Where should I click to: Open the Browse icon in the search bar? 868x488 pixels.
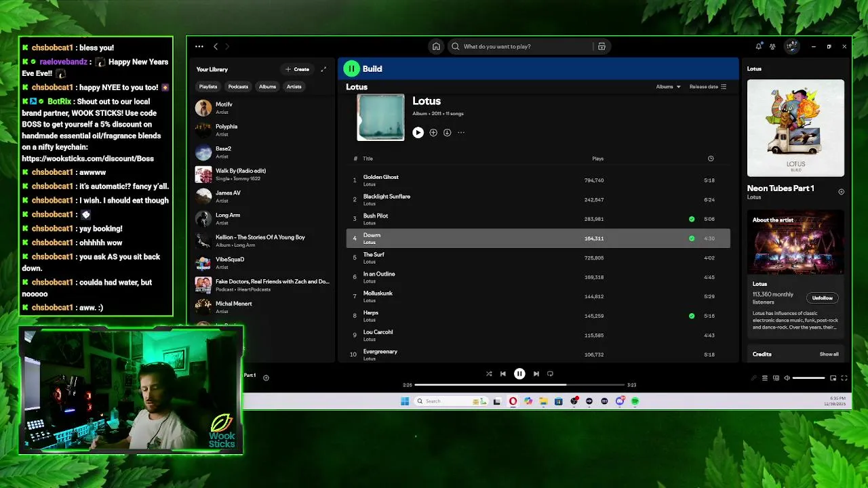(x=601, y=47)
